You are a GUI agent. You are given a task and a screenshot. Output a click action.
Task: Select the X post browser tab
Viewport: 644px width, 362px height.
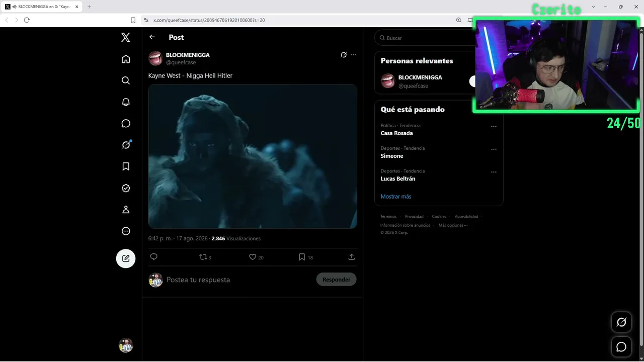coord(42,7)
